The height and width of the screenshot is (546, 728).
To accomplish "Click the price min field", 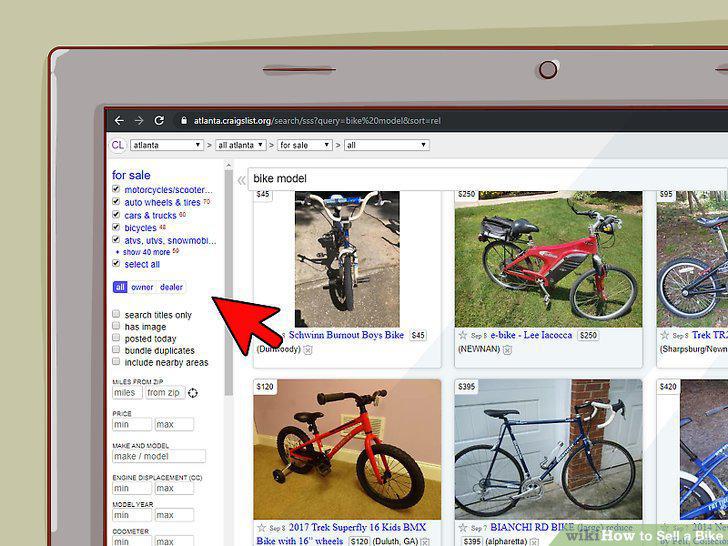I will tap(132, 425).
